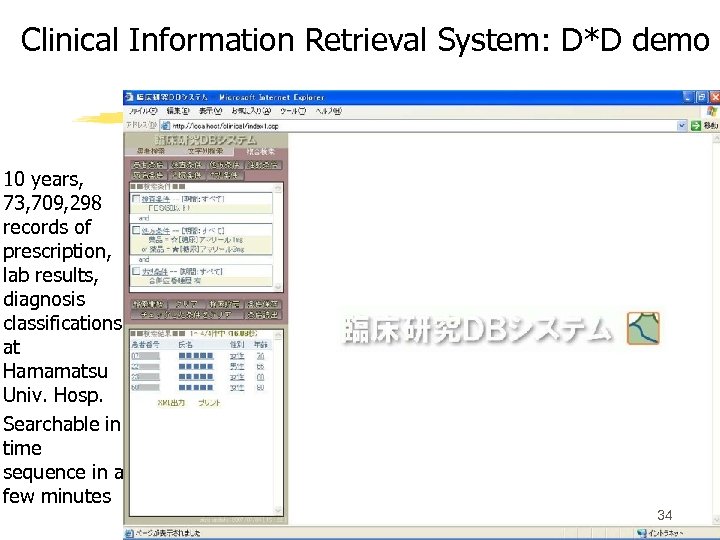Screen dimensions: 720x540
Task: Minimize the Internet Explorer window
Action: [x=687, y=97]
